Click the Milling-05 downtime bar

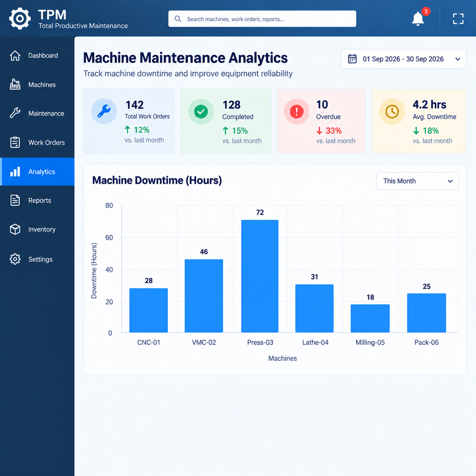(x=370, y=318)
